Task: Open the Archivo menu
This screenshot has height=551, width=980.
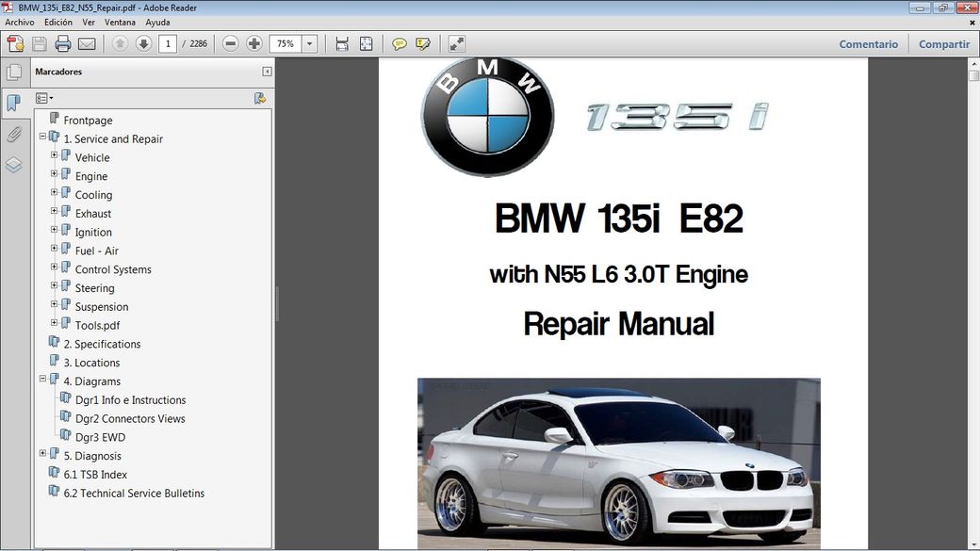Action: pos(20,22)
